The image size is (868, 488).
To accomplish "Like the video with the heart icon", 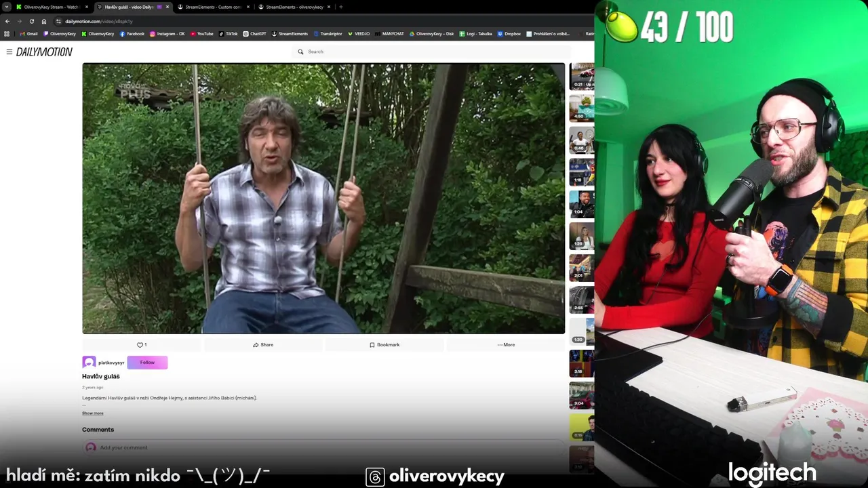I will pyautogui.click(x=142, y=345).
